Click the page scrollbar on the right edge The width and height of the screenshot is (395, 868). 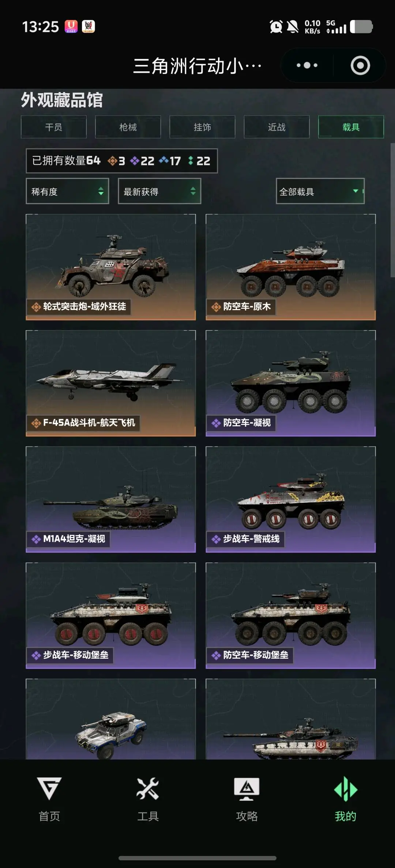(x=392, y=210)
